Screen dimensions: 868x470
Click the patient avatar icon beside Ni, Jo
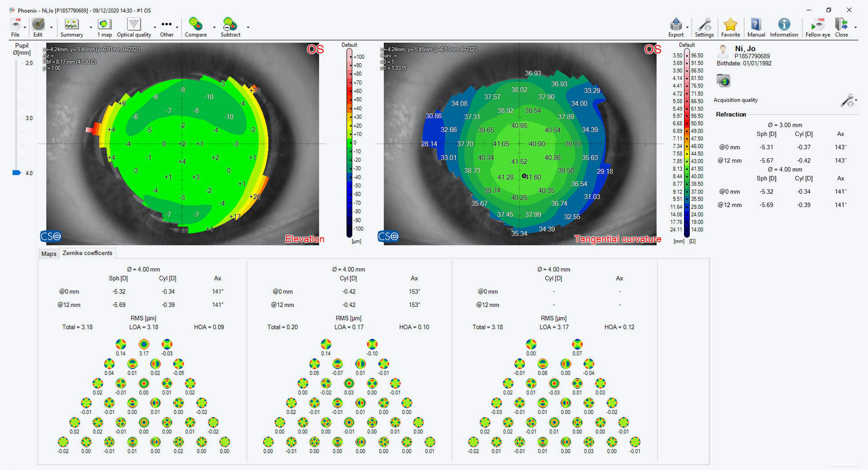723,51
